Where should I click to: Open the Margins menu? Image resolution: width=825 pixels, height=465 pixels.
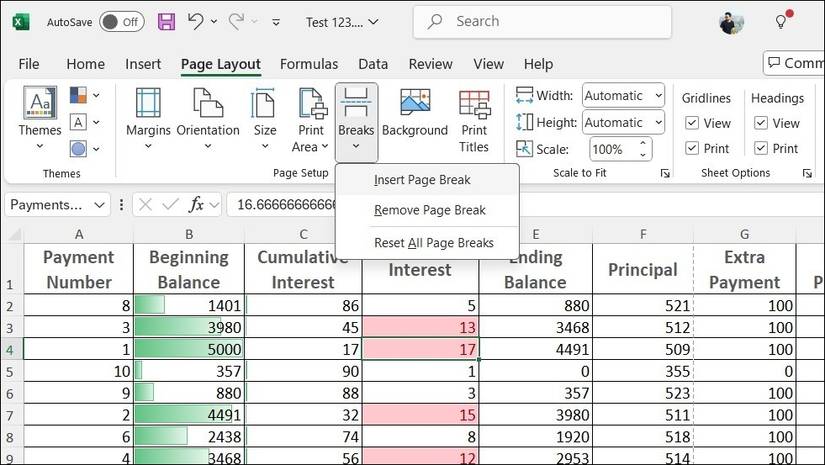tap(148, 119)
